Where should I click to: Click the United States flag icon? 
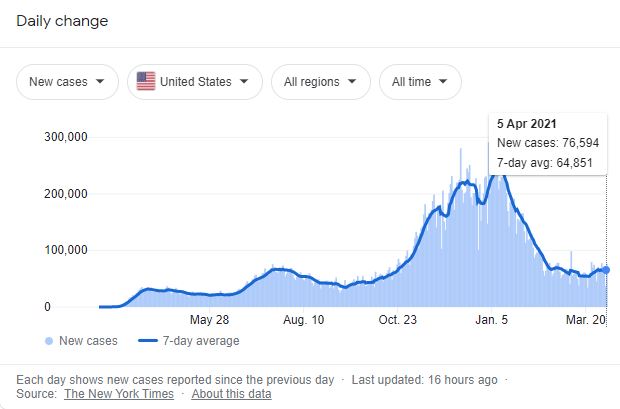coord(146,82)
